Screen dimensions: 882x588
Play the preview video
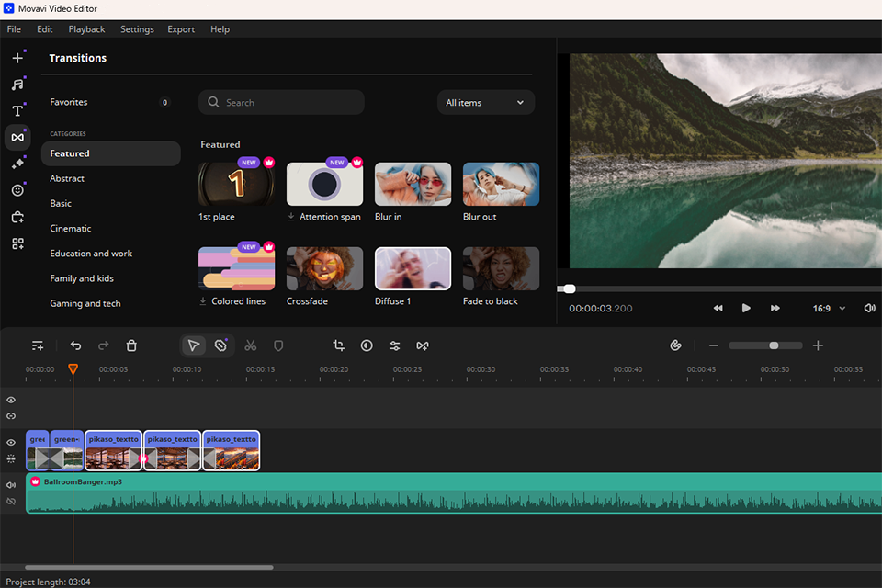coord(746,308)
